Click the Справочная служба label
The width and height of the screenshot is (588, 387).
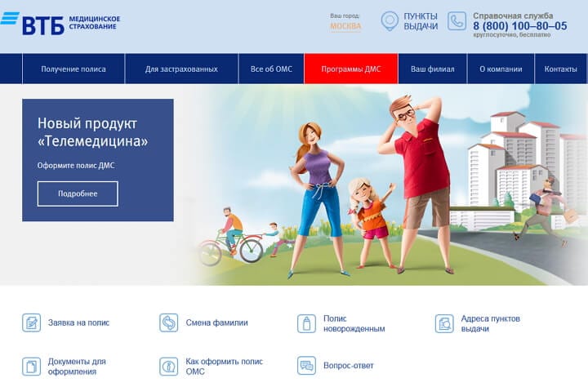513,16
